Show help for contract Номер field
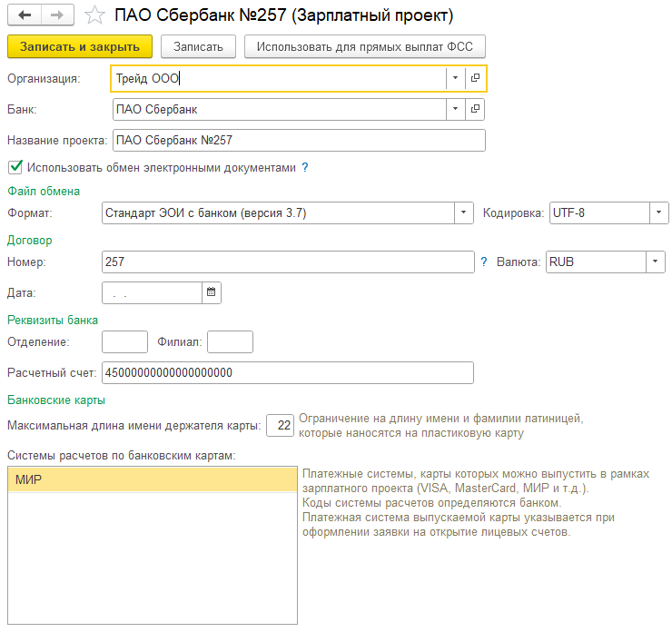 click(x=484, y=262)
